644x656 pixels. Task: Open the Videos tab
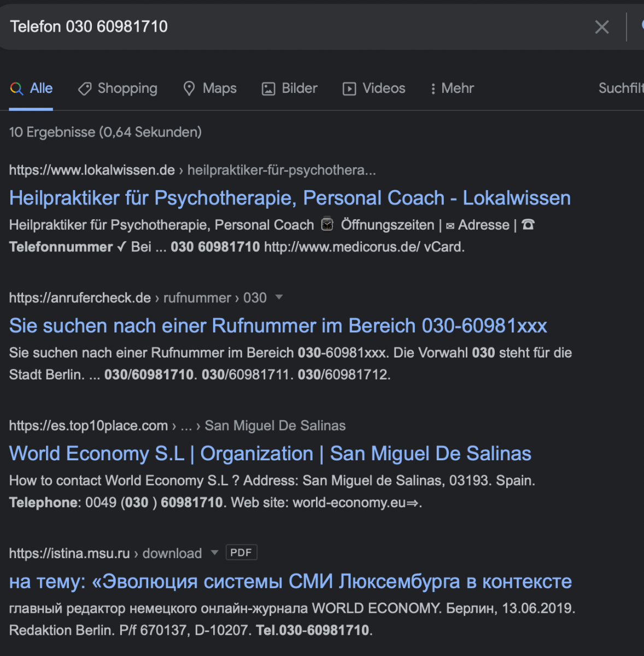374,89
